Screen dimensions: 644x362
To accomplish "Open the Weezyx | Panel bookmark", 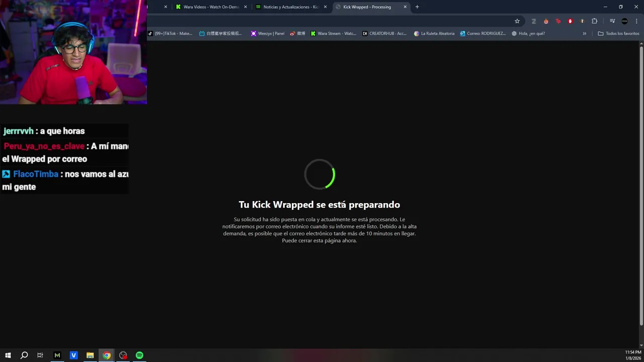I will (x=267, y=34).
